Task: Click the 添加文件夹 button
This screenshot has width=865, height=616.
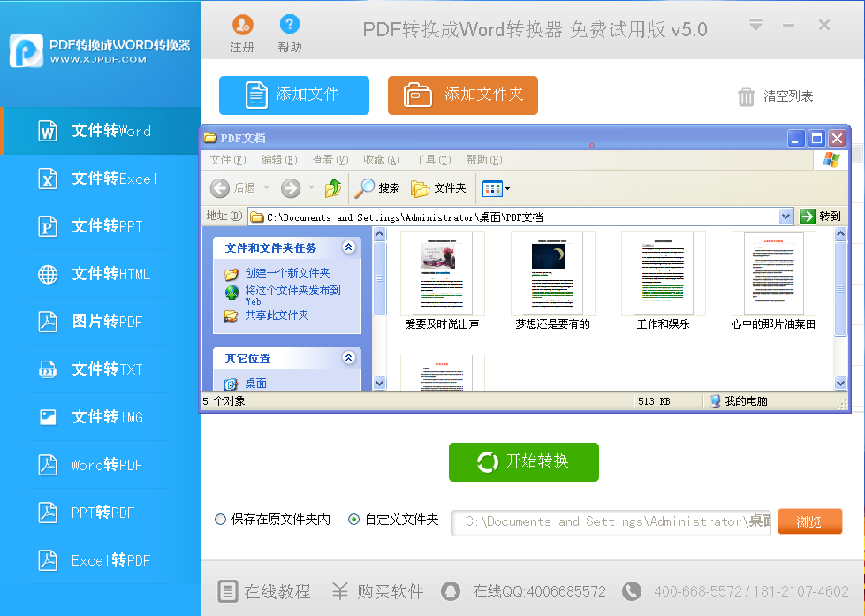Action: coord(463,95)
